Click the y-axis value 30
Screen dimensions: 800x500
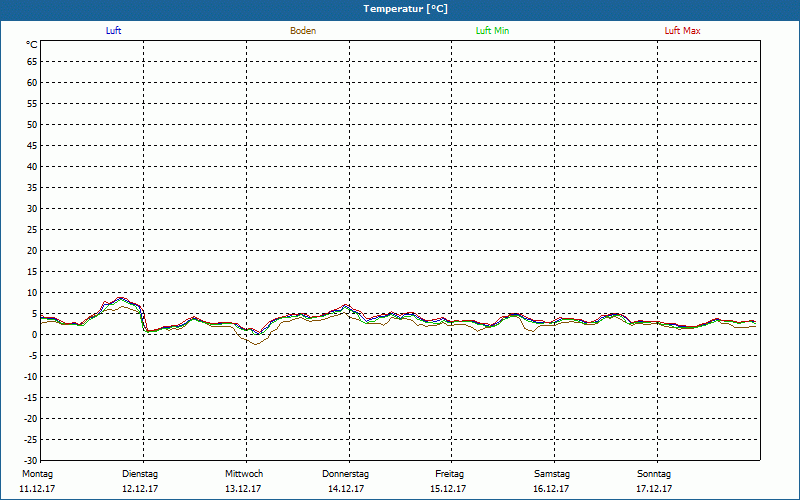click(32, 209)
